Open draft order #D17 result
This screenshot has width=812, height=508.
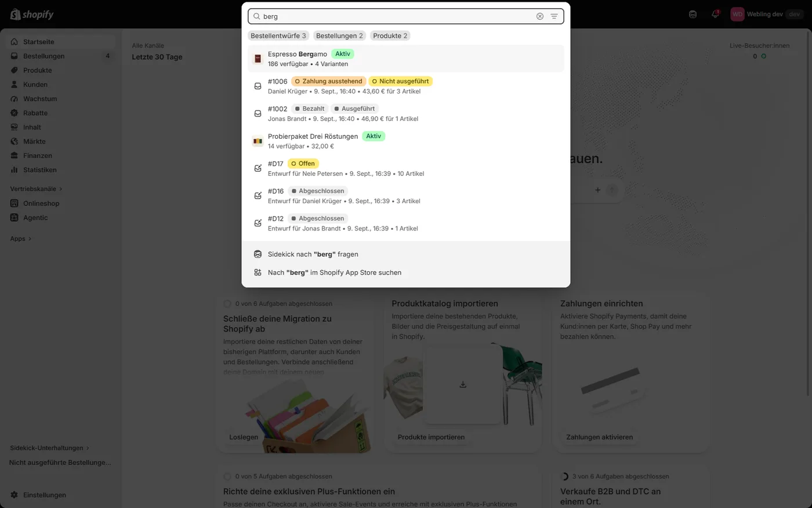point(406,168)
